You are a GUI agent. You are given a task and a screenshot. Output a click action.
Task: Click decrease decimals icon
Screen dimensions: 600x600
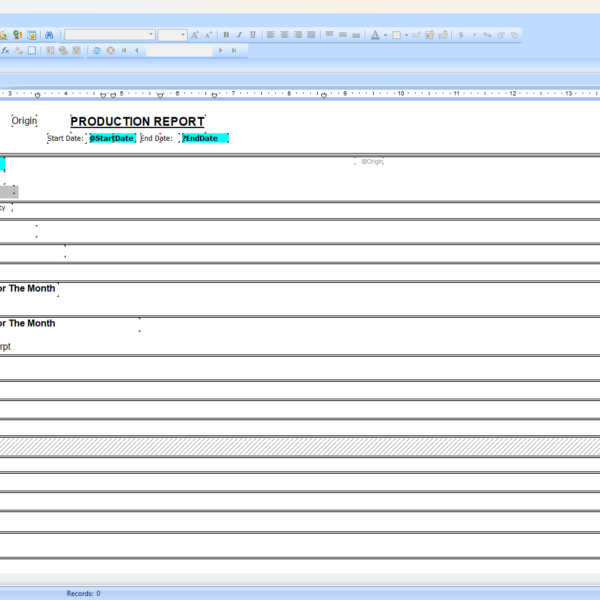click(515, 35)
